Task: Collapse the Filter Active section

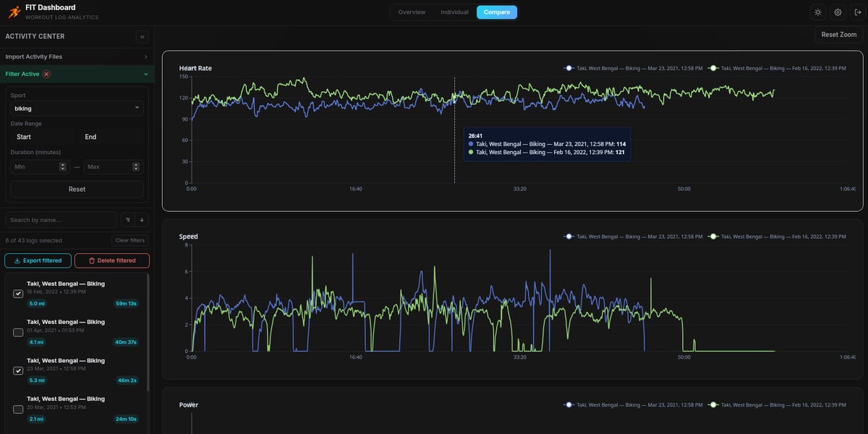Action: tap(76, 73)
